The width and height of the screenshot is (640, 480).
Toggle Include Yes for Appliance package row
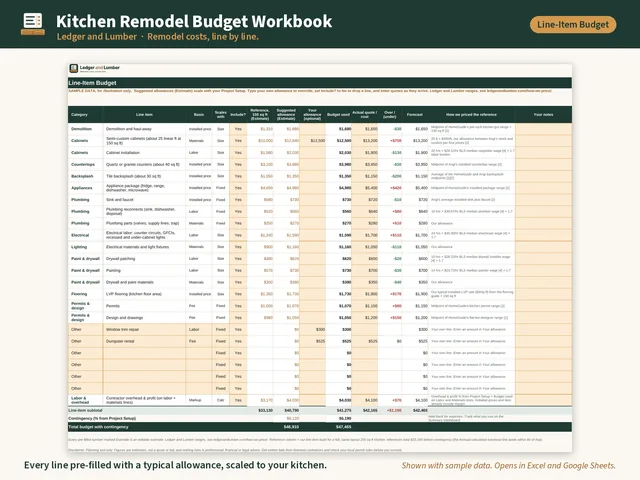coord(238,188)
